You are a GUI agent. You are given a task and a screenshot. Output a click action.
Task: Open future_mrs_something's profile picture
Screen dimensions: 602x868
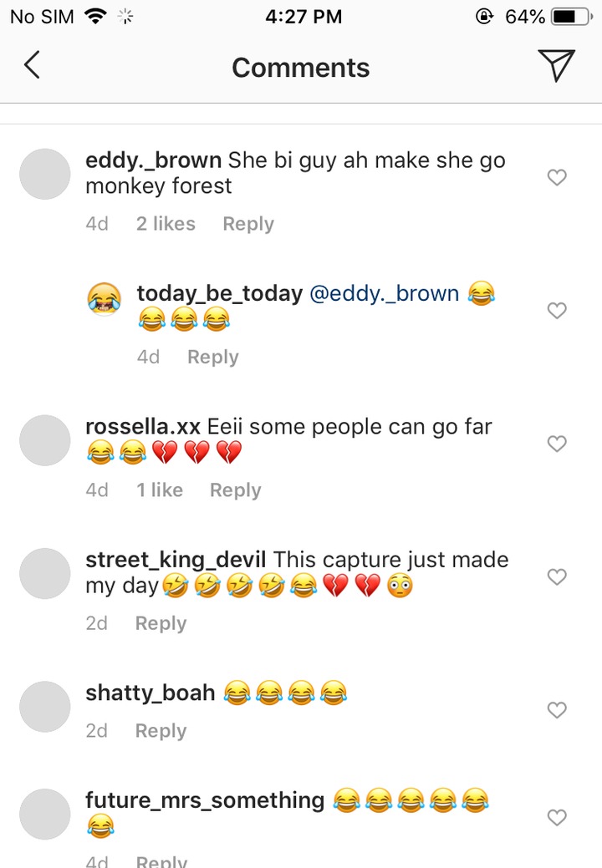pyautogui.click(x=45, y=815)
